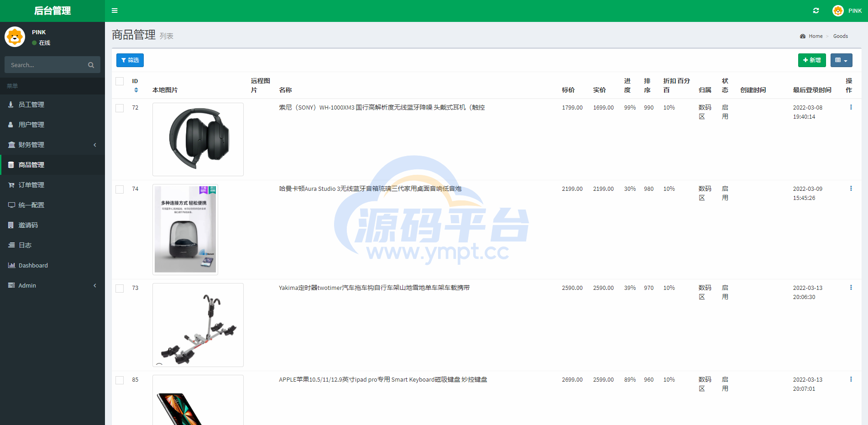This screenshot has width=868, height=425.
Task: Open the Harman Kardon speaker thumbnail
Action: 185,230
